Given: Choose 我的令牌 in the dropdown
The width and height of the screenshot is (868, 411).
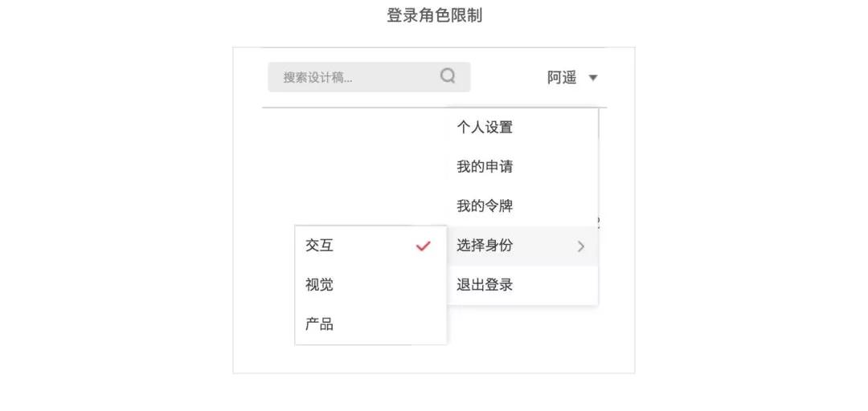Looking at the screenshot, I should tap(522, 206).
